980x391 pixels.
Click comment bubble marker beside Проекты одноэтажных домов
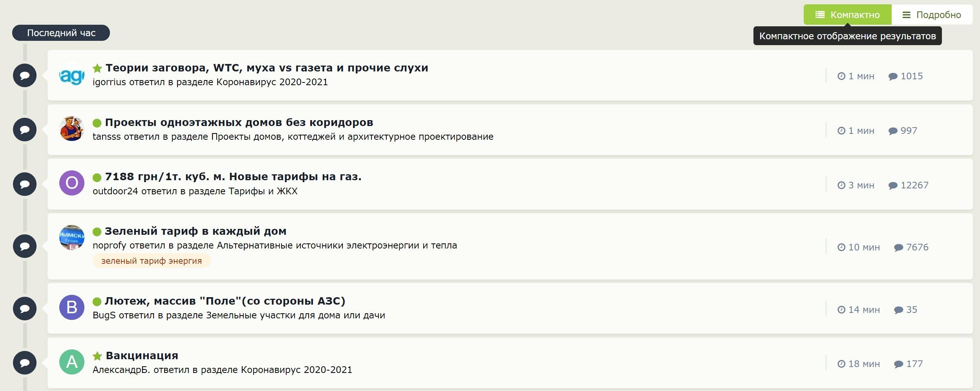coord(25,130)
